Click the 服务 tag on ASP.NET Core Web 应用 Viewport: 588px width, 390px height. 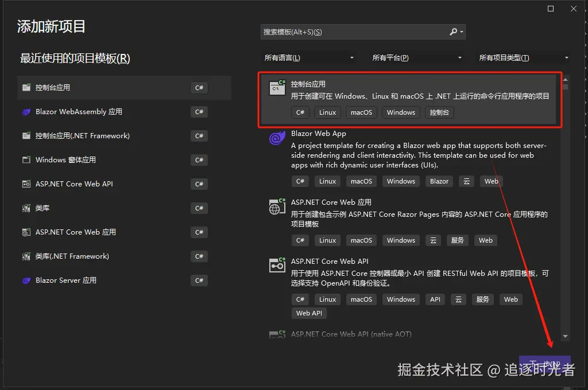coord(458,240)
